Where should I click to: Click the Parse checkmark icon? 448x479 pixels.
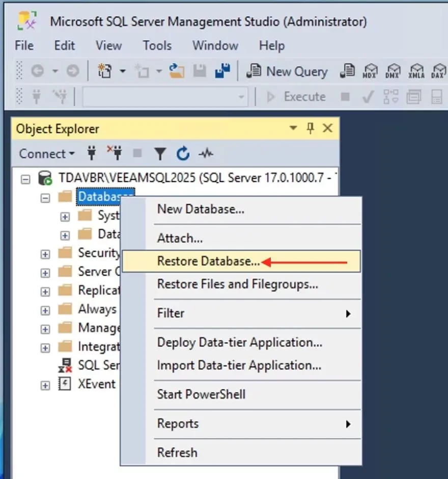point(368,97)
